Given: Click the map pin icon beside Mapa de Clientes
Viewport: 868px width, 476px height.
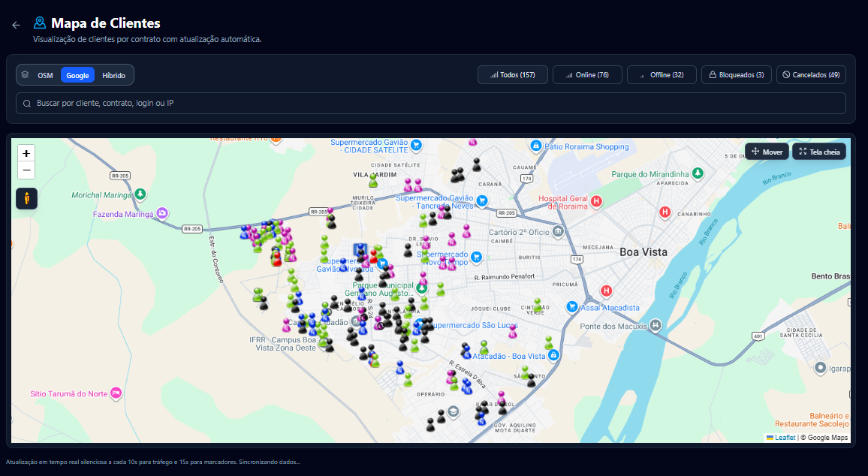Looking at the screenshot, I should pos(39,23).
